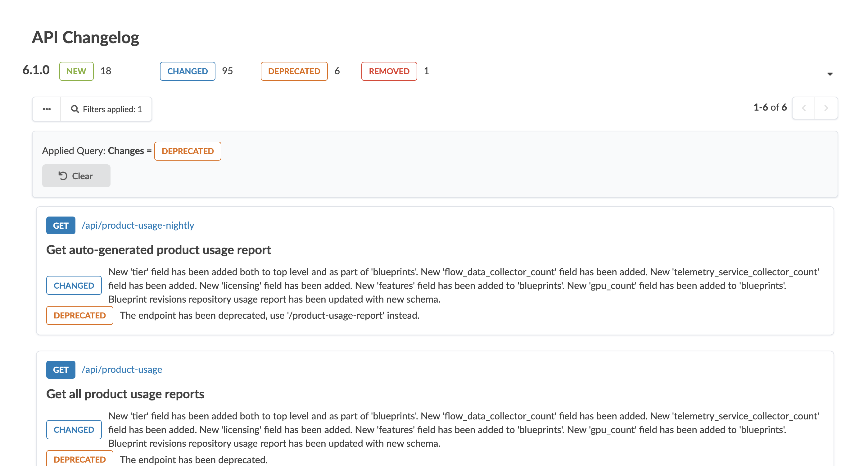Filter by CHANGED badge in header

(x=187, y=71)
